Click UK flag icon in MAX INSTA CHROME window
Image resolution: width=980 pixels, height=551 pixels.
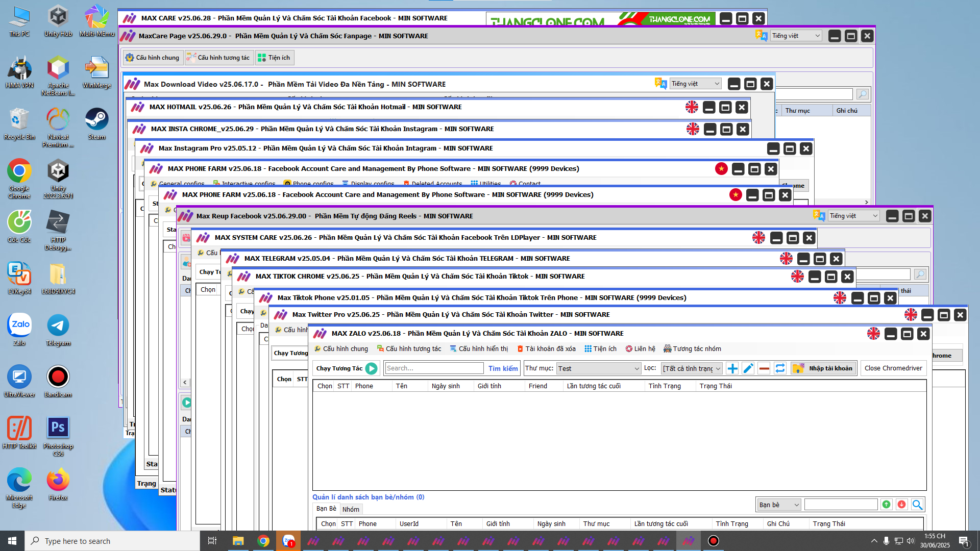click(x=693, y=129)
